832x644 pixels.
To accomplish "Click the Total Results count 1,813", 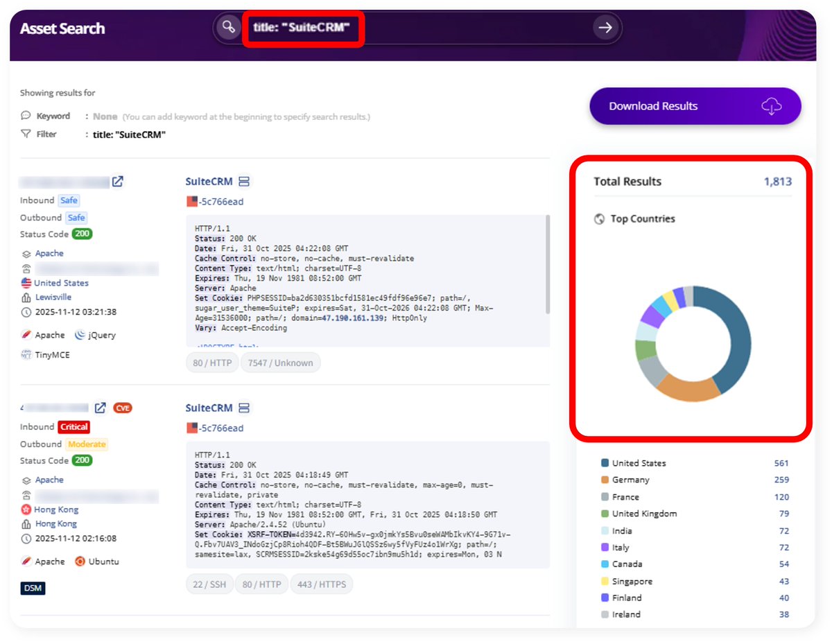I will [777, 182].
